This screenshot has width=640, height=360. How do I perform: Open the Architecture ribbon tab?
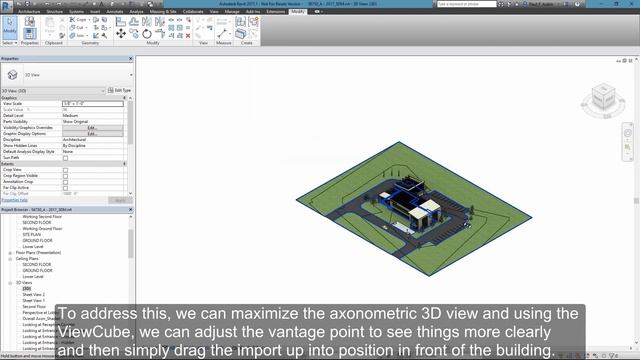coord(29,11)
